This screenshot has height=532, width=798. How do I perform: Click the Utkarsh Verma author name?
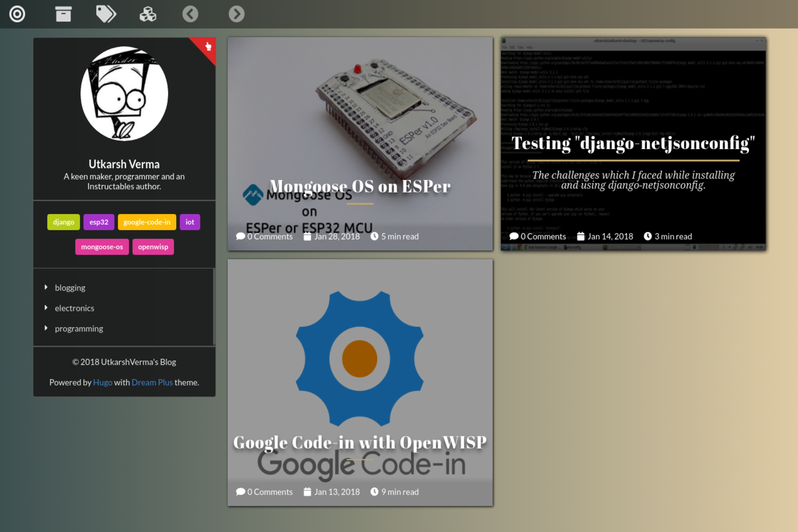click(124, 164)
